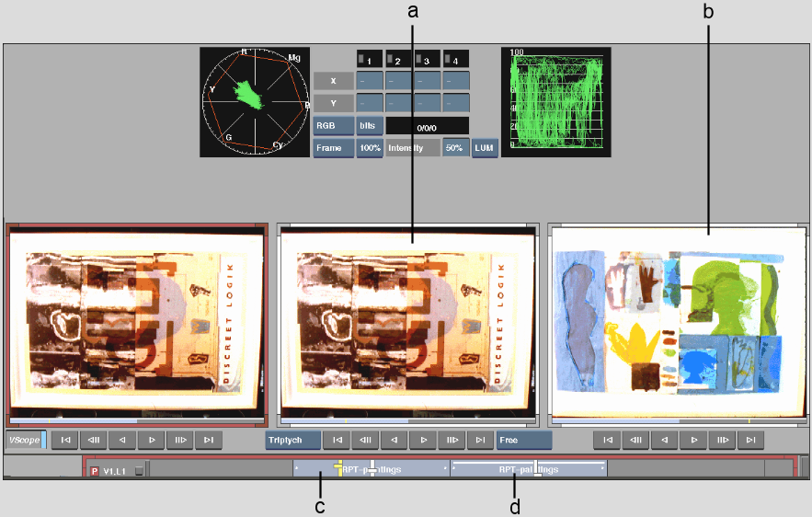Select reference point 4 button
812x517 pixels.
coord(456,59)
